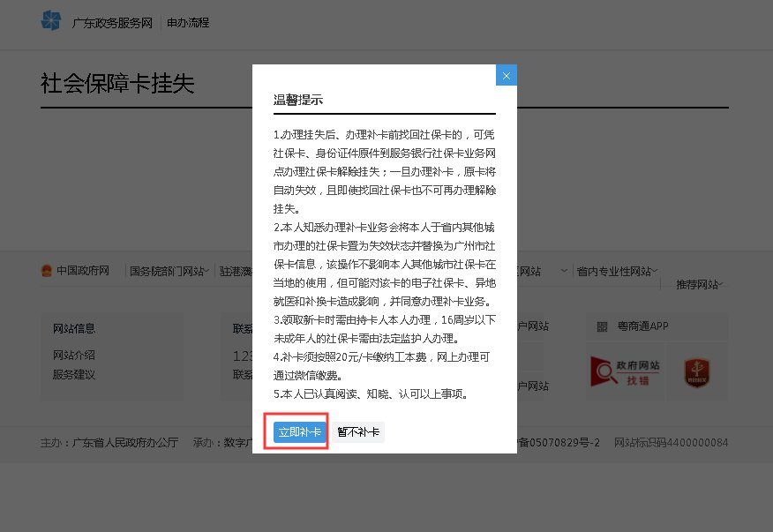This screenshot has height=532, width=773.
Task: Click the 网站标识码4400000084 text
Action: pos(671,443)
